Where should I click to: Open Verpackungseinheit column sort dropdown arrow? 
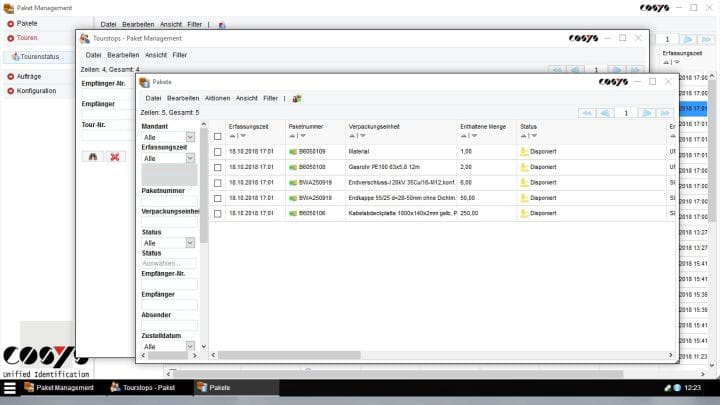[363, 136]
